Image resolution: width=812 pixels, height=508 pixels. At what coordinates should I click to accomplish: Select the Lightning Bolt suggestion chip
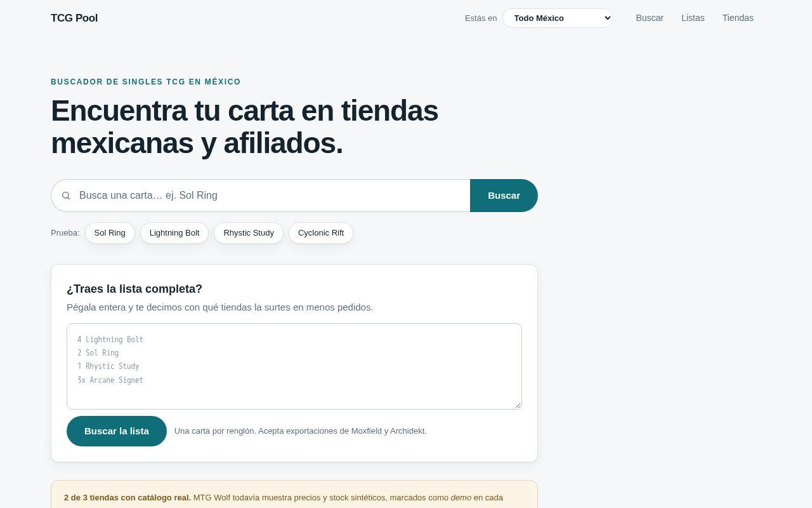coord(174,233)
